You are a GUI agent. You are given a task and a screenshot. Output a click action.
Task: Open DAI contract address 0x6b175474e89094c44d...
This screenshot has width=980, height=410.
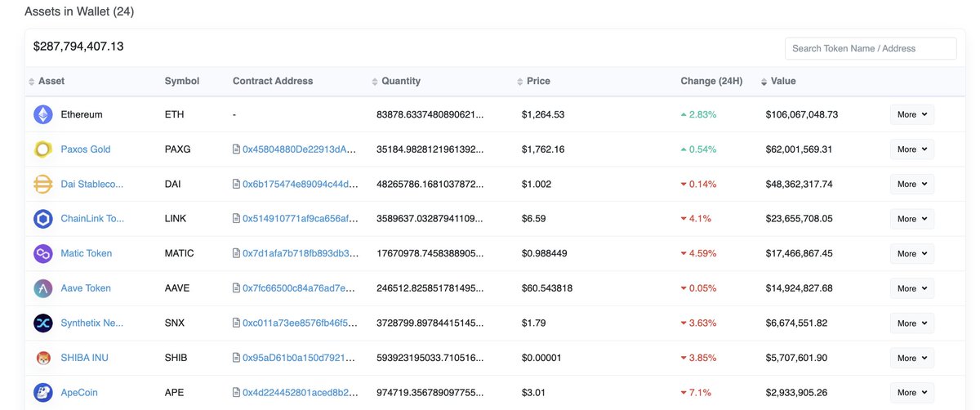tap(301, 184)
